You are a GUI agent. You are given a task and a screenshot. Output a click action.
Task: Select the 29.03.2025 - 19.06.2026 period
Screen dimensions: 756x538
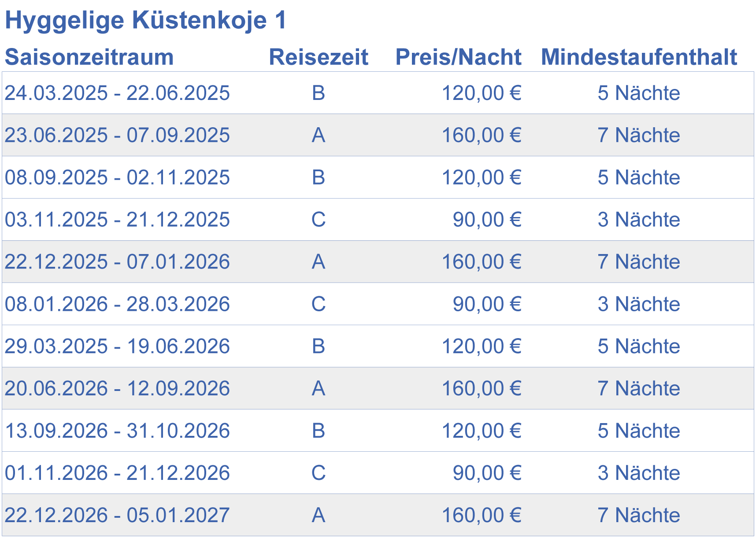click(x=117, y=346)
